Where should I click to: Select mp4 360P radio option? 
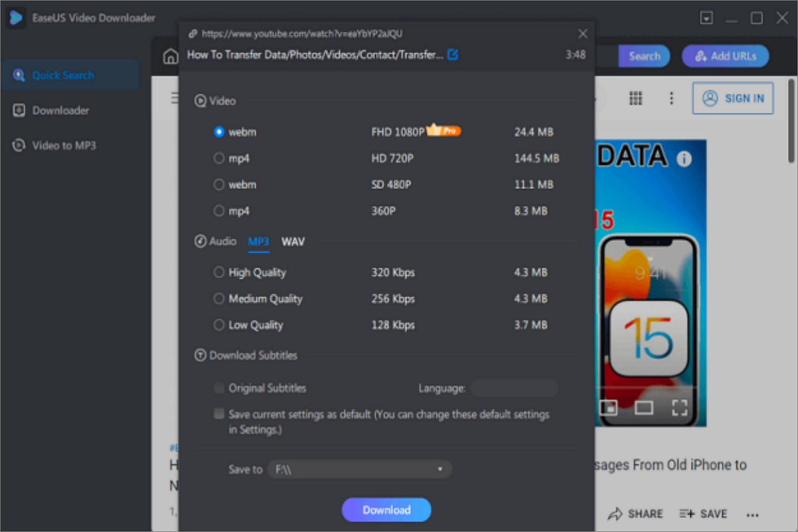tap(219, 211)
